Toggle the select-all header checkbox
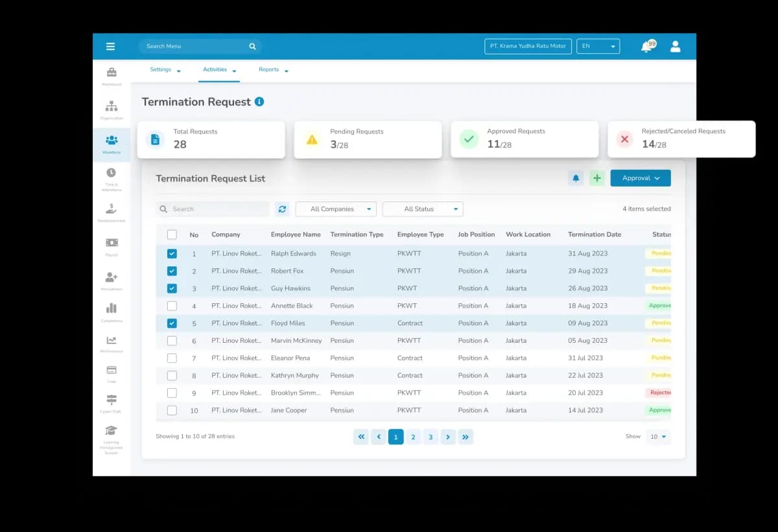The height and width of the screenshot is (532, 778). coord(172,235)
